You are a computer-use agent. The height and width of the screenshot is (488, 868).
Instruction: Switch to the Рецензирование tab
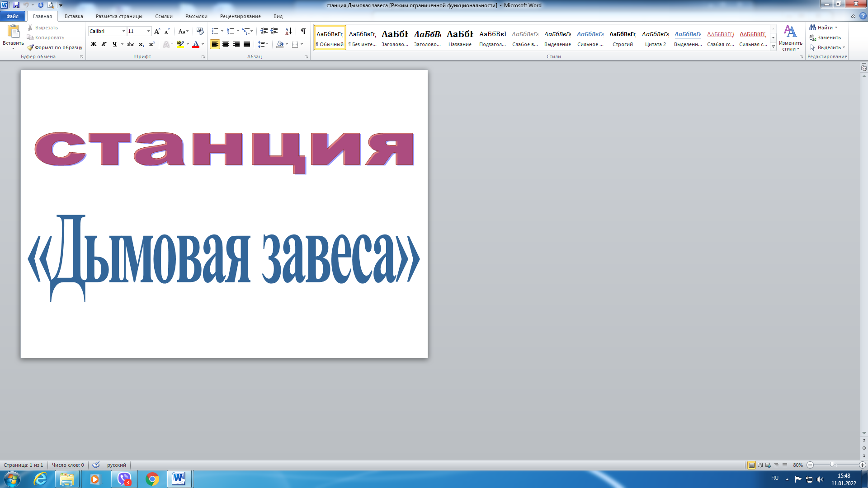click(x=240, y=16)
